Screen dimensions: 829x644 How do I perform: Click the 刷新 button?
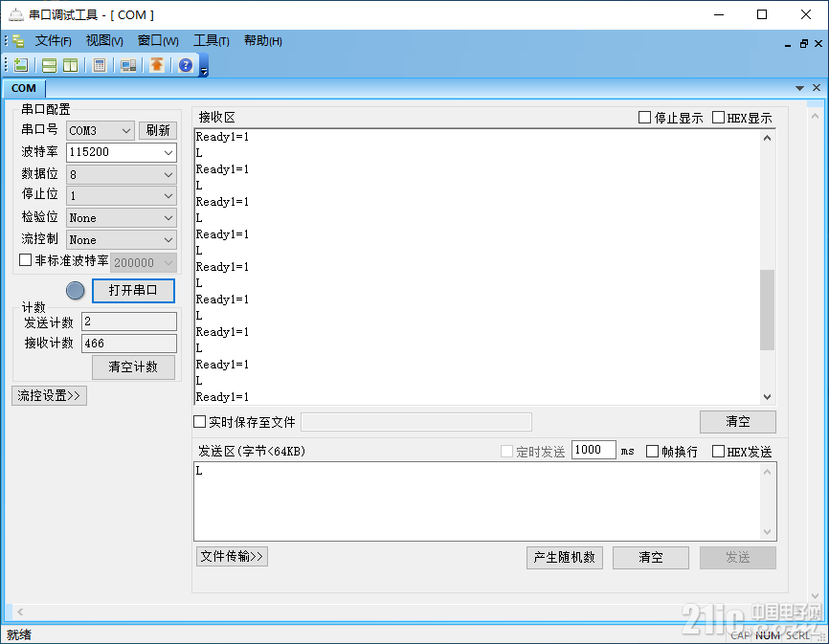(x=158, y=130)
